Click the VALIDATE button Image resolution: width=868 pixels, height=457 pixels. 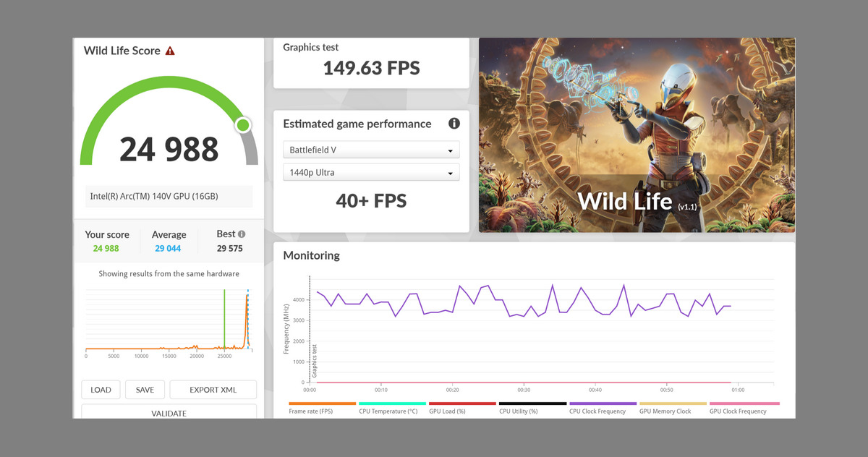[169, 412]
